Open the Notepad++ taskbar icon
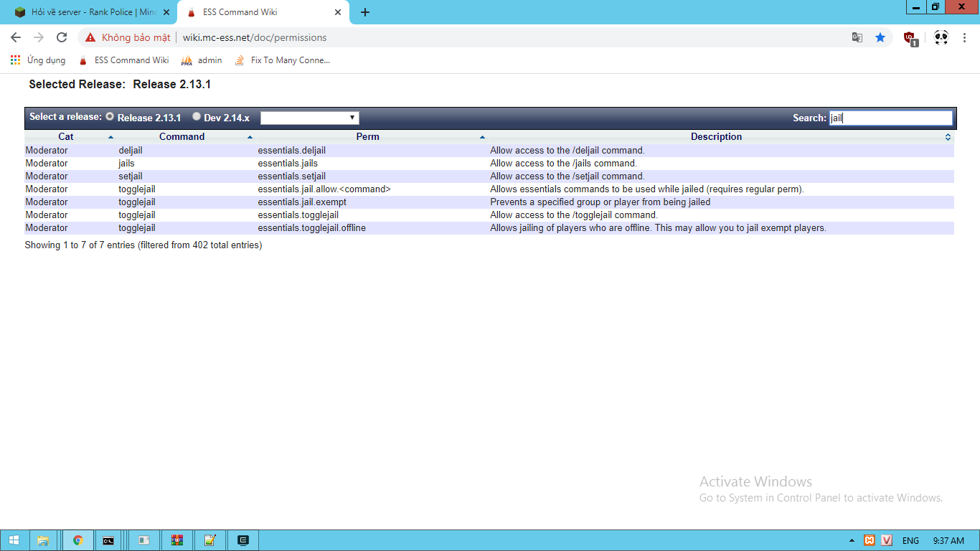Screen dimensions: 980x551 (x=209, y=540)
